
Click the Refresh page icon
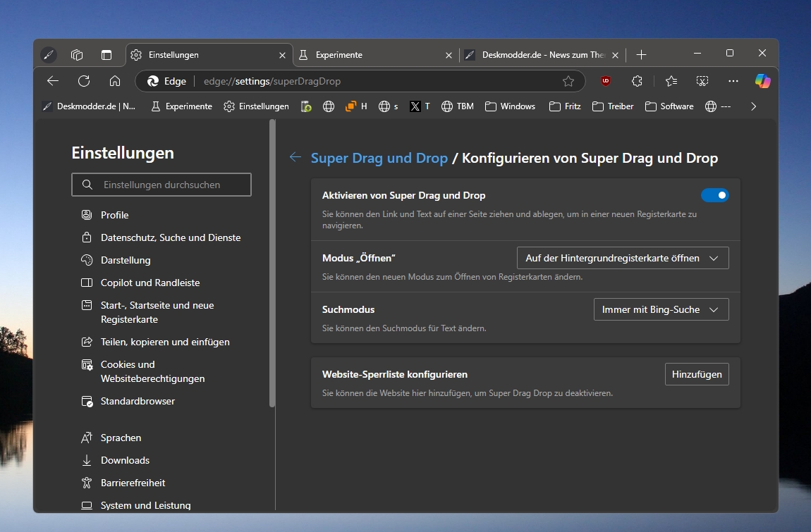pyautogui.click(x=84, y=81)
